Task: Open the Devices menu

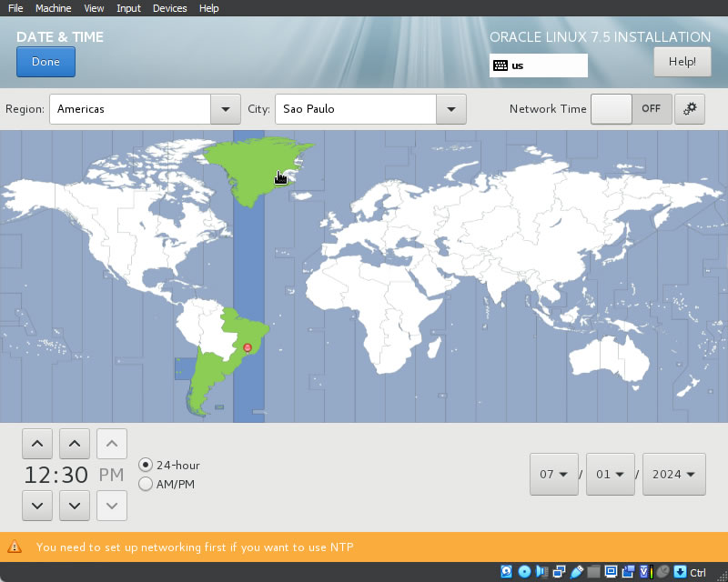Action: coord(170,8)
